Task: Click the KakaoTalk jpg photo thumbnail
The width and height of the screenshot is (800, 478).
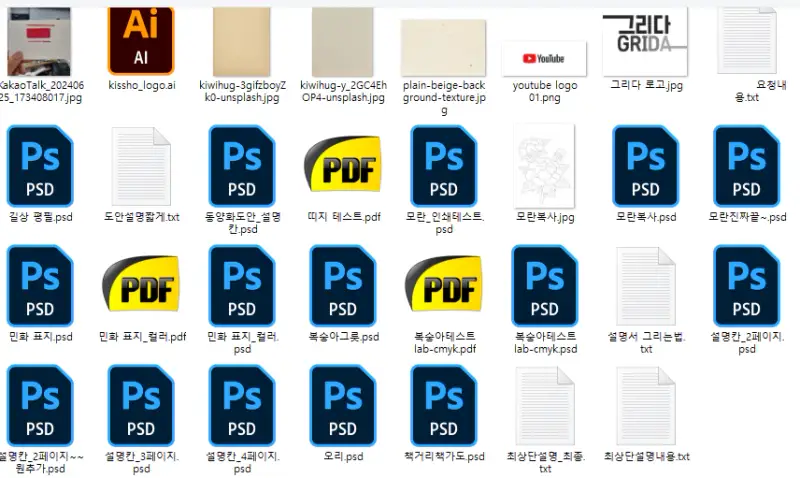Action: point(39,40)
